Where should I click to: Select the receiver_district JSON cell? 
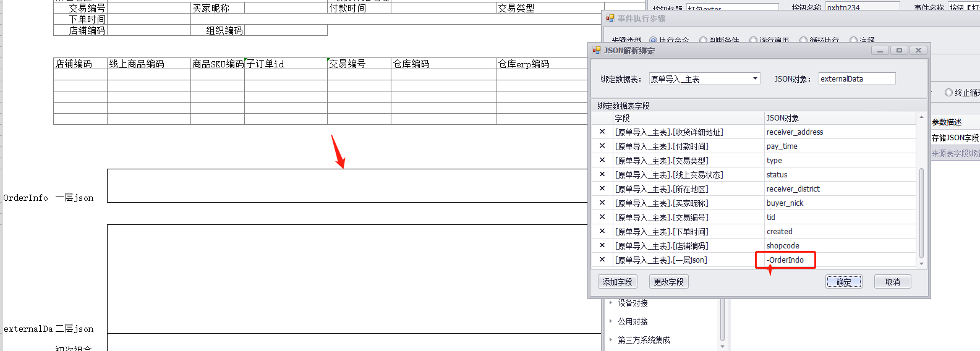tap(840, 188)
